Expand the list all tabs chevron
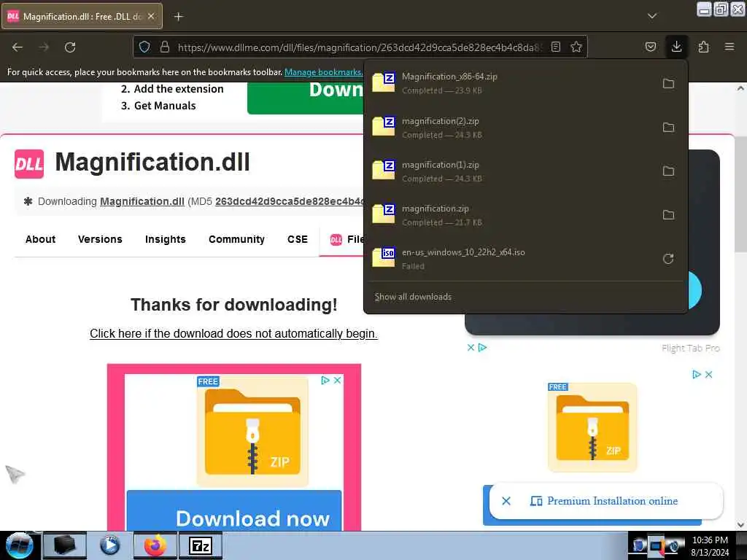 652,16
